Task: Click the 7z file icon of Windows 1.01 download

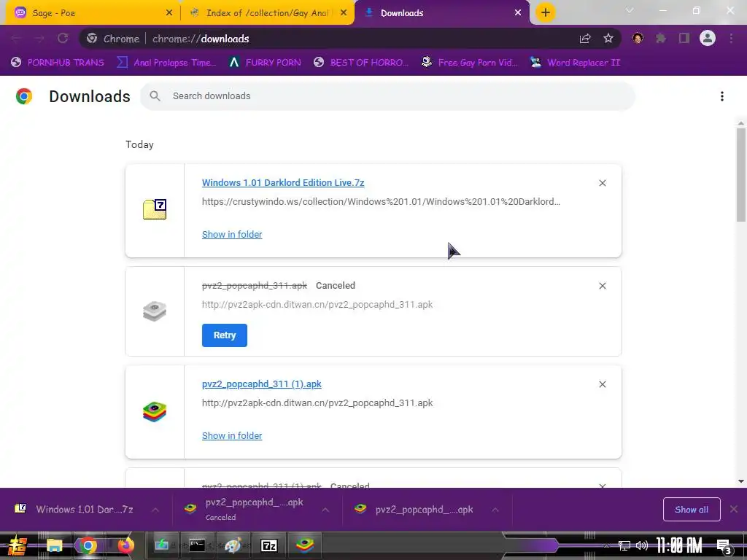Action: coord(155,209)
